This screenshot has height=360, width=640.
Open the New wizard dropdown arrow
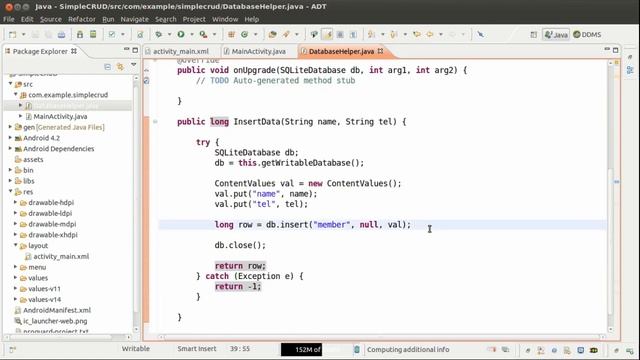coord(23,35)
